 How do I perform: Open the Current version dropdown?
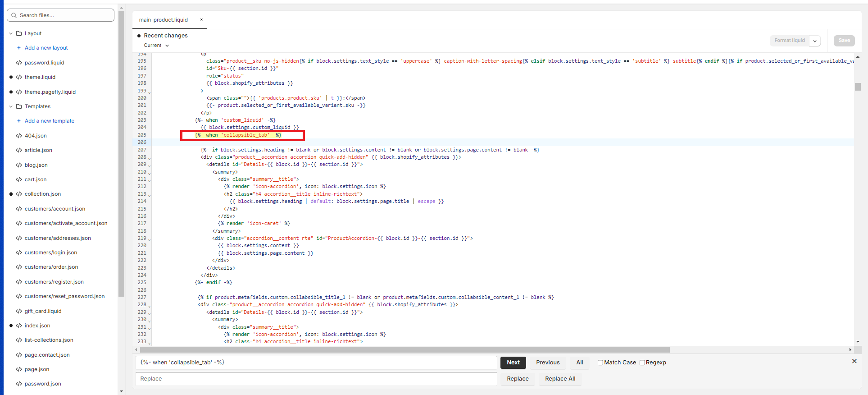(156, 46)
